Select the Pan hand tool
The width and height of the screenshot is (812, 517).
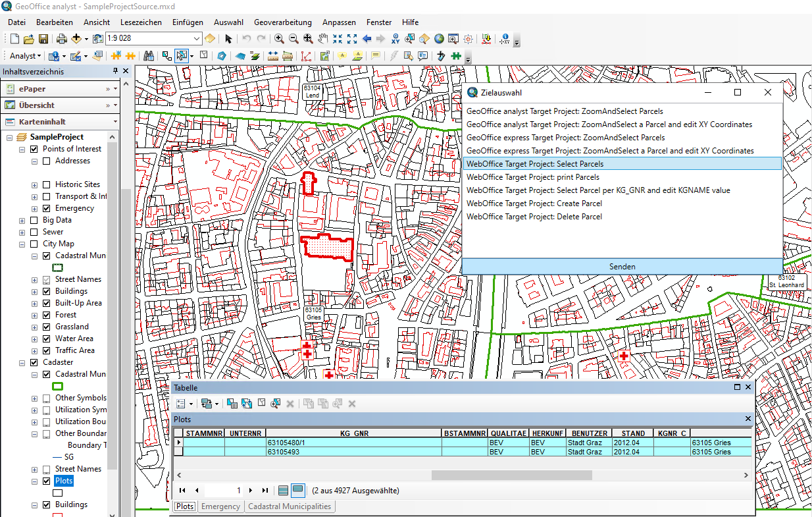[322, 39]
